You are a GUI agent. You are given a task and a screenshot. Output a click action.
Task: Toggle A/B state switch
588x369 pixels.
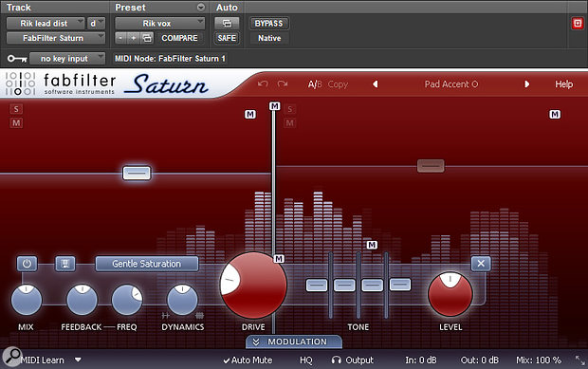315,84
